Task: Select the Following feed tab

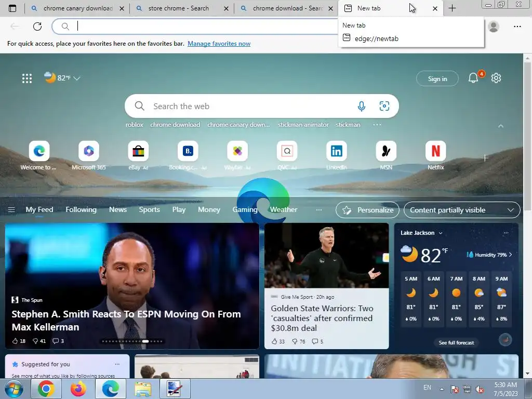Action: tap(81, 210)
